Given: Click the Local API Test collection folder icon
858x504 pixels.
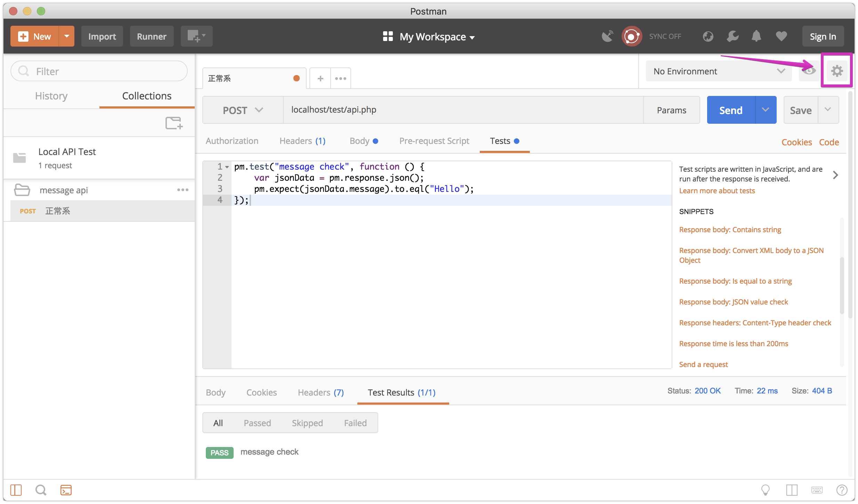Looking at the screenshot, I should tap(19, 158).
